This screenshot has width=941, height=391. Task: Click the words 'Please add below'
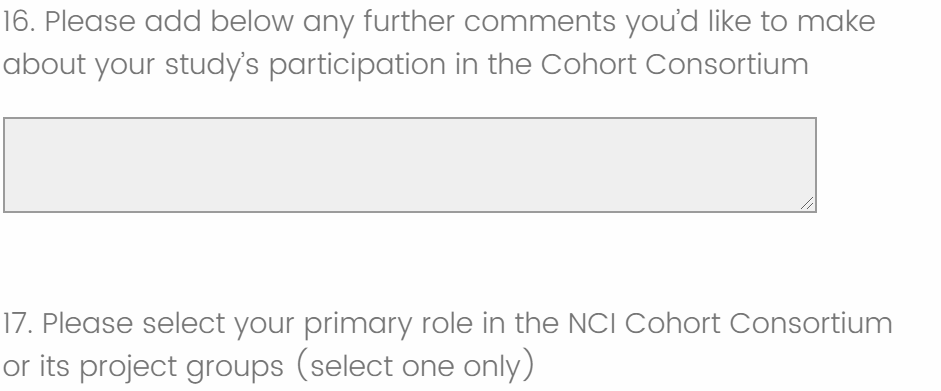[x=169, y=22]
